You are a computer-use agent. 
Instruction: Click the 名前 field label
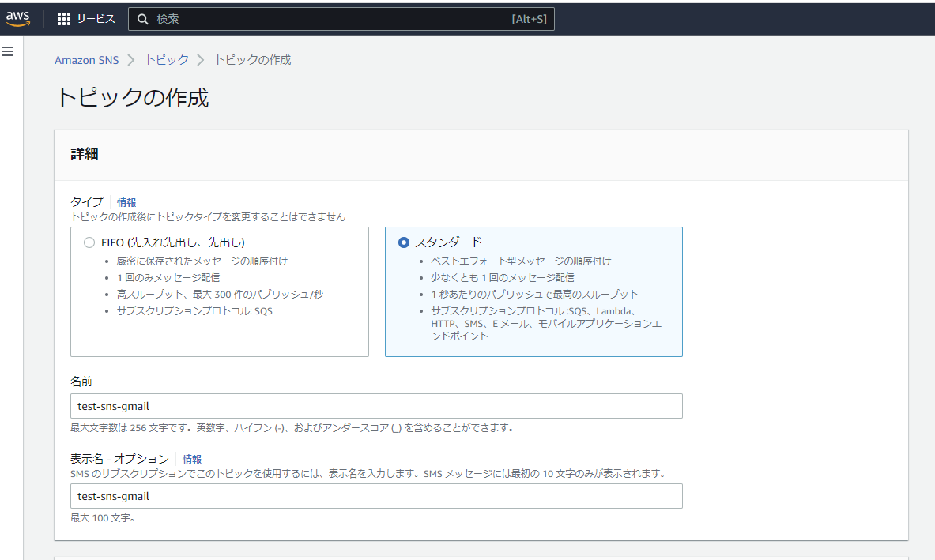click(x=81, y=381)
